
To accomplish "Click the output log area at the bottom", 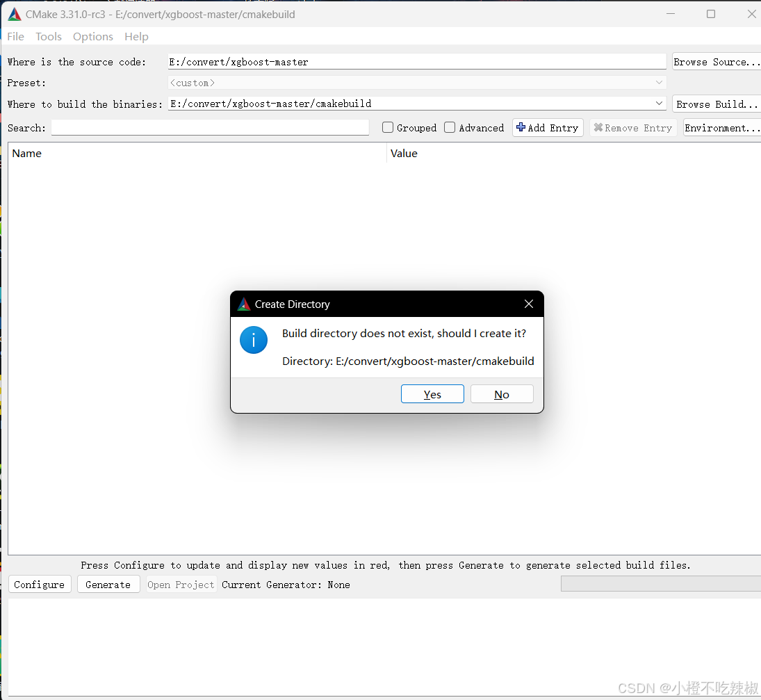I will coord(384,647).
